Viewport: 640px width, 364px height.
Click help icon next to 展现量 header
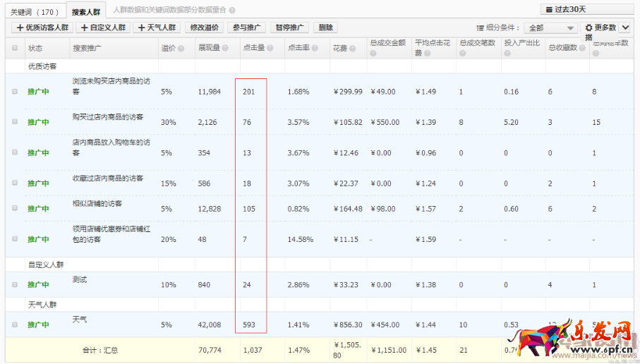(x=225, y=48)
